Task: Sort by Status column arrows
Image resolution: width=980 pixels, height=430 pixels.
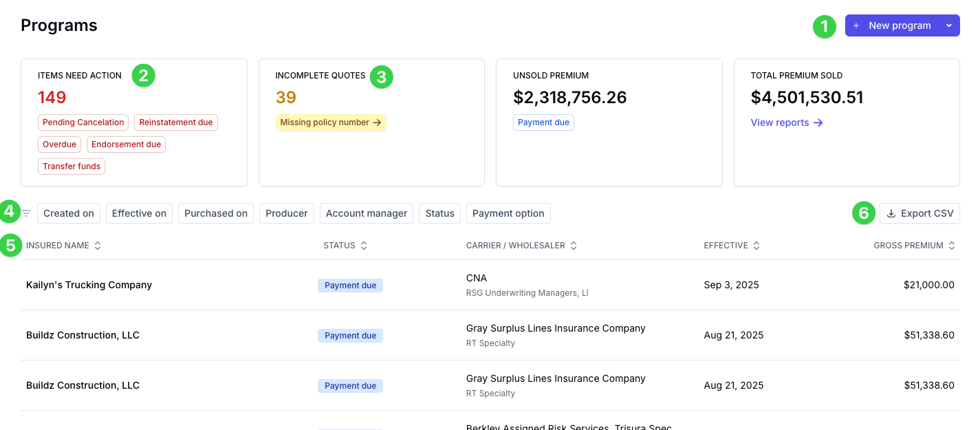Action: point(364,246)
